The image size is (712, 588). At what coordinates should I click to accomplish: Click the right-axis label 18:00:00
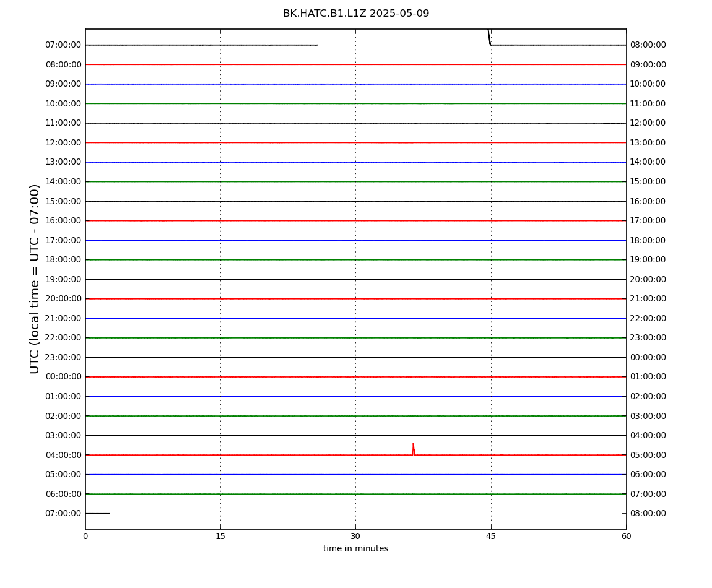[x=648, y=240]
